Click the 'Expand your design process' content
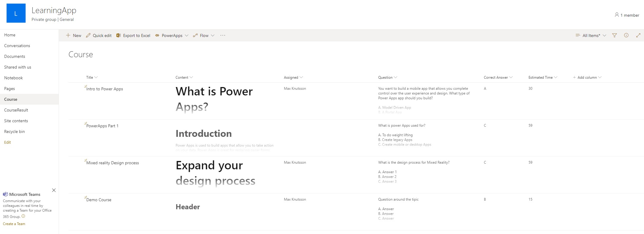Image resolution: width=644 pixels, height=234 pixels. (x=215, y=173)
